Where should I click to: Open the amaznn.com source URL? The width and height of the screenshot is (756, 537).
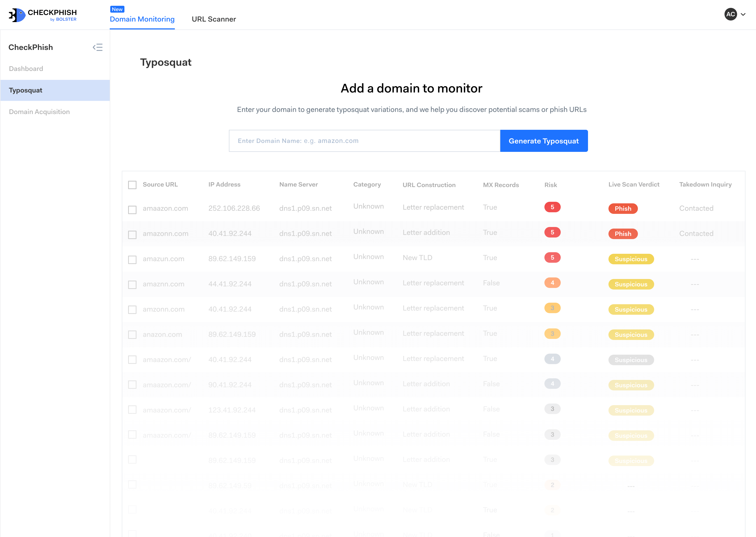click(x=164, y=284)
